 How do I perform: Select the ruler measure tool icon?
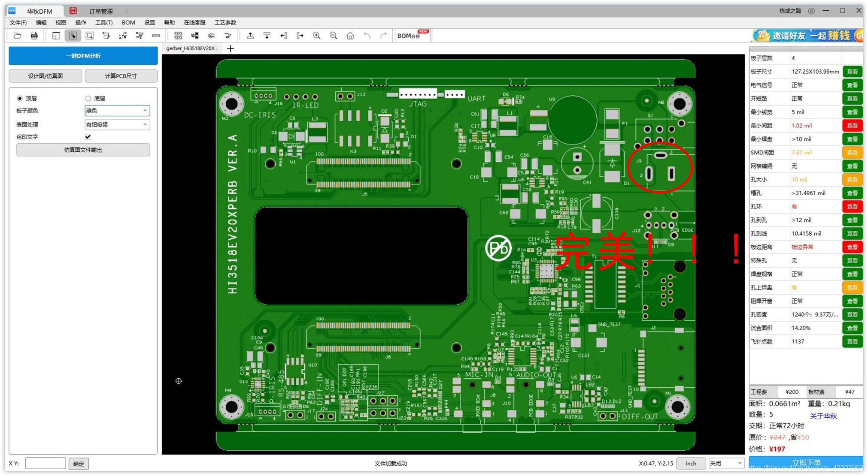[x=156, y=36]
